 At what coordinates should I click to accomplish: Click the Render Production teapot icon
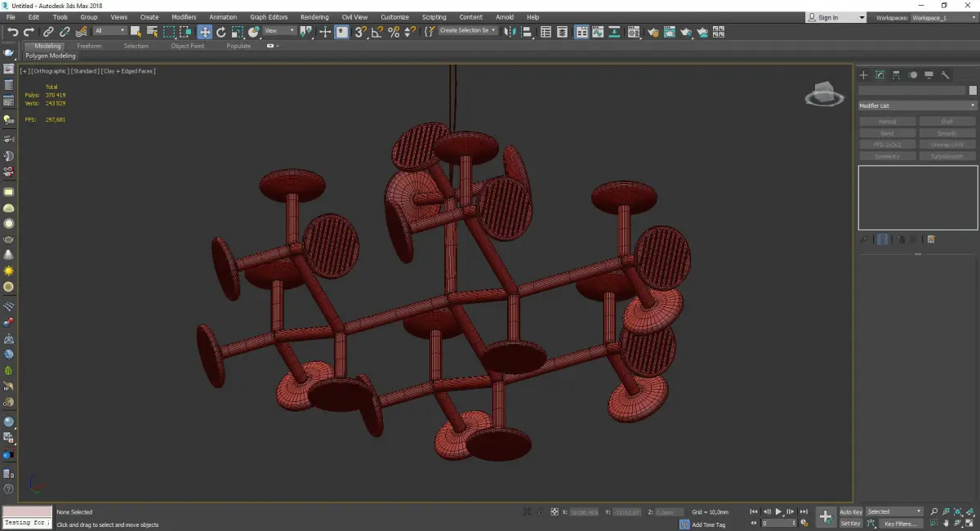click(686, 32)
